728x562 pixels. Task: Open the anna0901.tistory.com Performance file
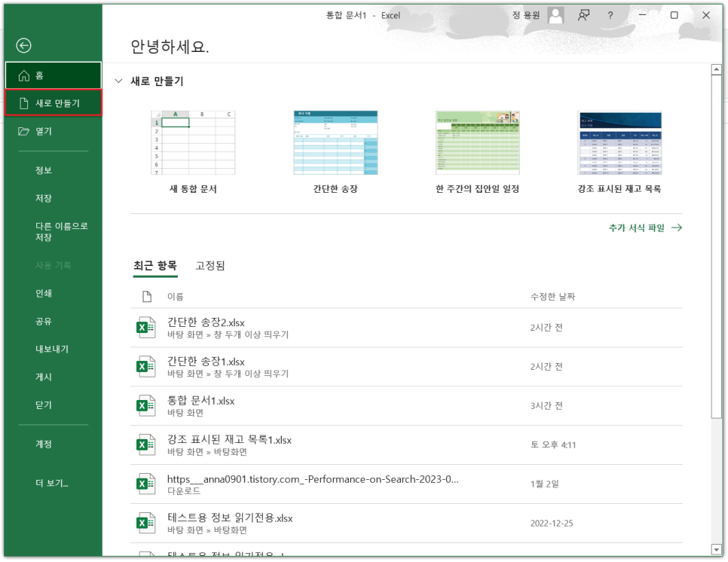(x=406, y=484)
